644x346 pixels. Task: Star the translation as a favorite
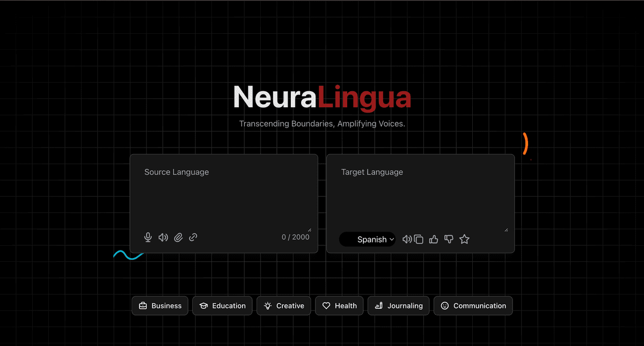tap(464, 239)
